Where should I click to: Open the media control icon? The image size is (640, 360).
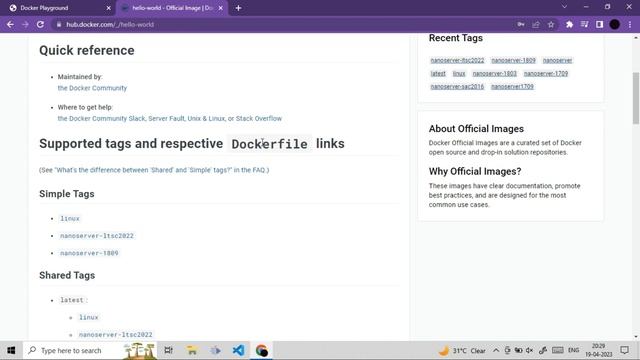pos(584,24)
